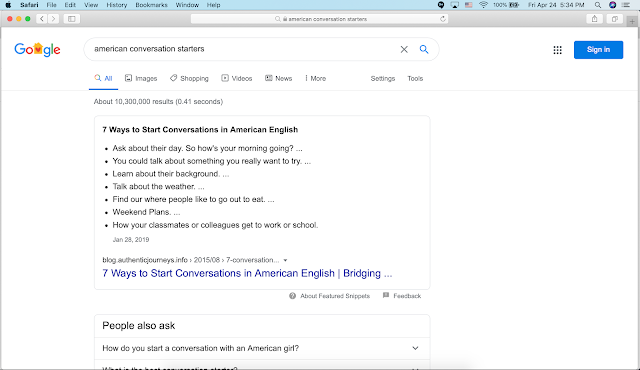Add a new tab with the plus button
This screenshot has width=640, height=370.
pos(632,21)
